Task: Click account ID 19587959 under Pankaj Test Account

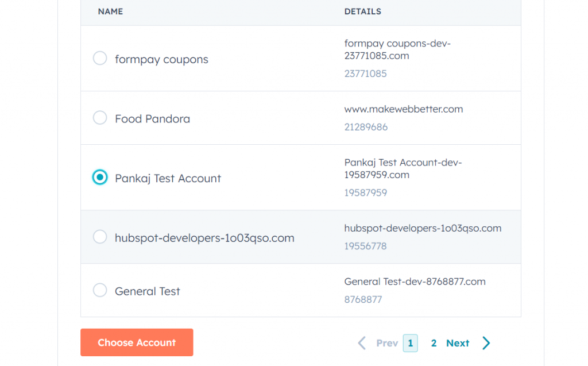Action: tap(366, 192)
